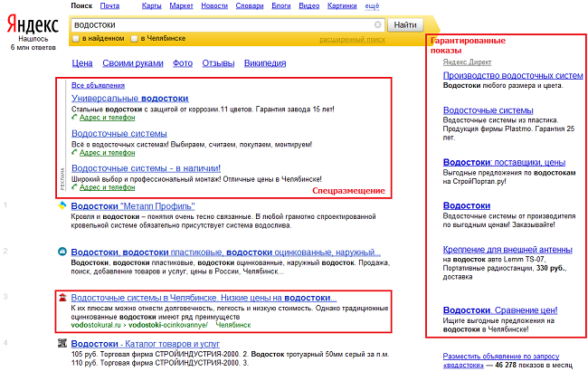Switch to Картинки search
Image resolution: width=588 pixels, height=381 pixels.
click(x=342, y=6)
